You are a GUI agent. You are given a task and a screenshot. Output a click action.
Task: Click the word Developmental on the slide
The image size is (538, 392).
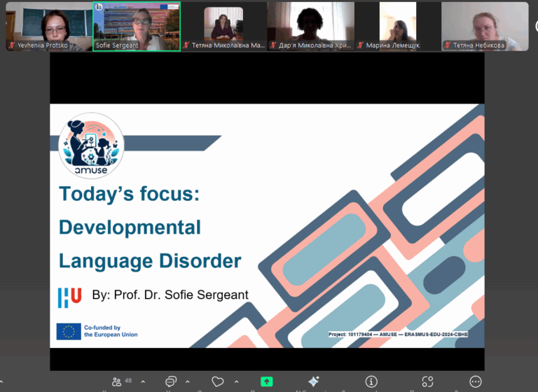(130, 227)
